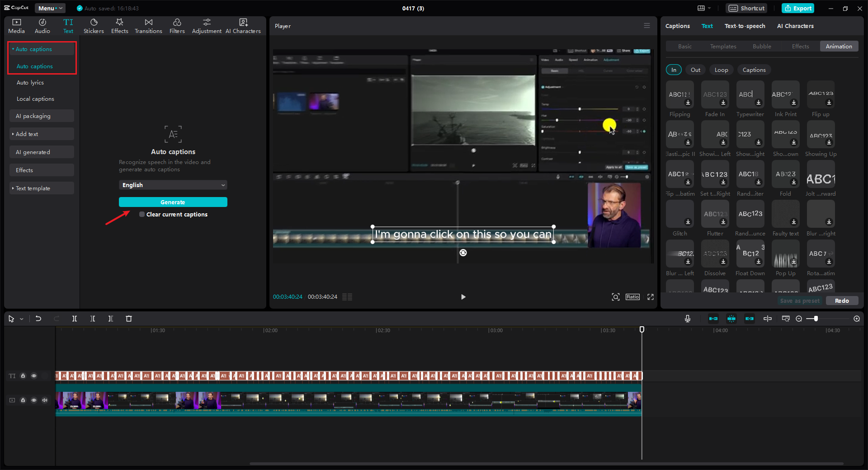Viewport: 868px width, 470px height.
Task: Select the Text-to-speech tab
Action: point(745,26)
